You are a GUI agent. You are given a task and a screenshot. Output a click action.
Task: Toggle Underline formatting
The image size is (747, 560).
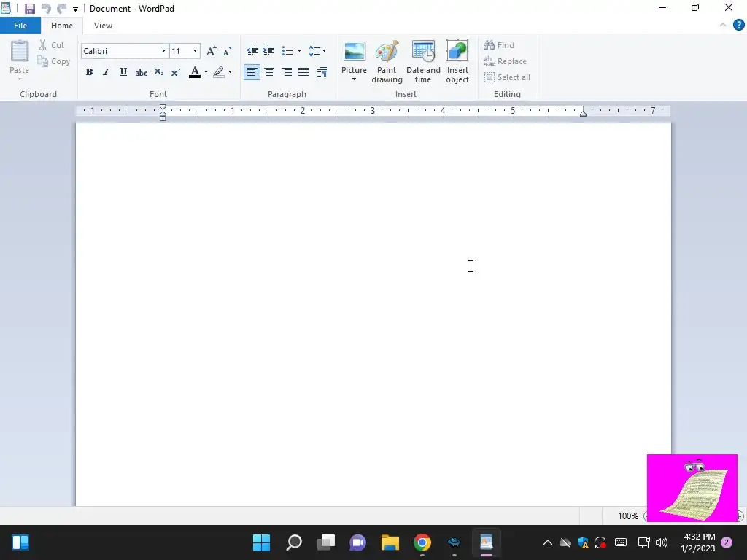tap(123, 72)
